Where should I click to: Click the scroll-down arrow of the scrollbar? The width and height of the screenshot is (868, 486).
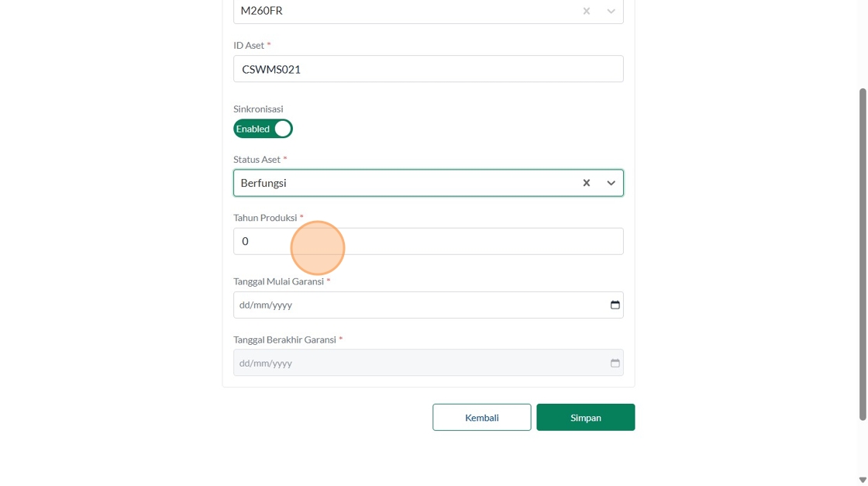(x=862, y=480)
